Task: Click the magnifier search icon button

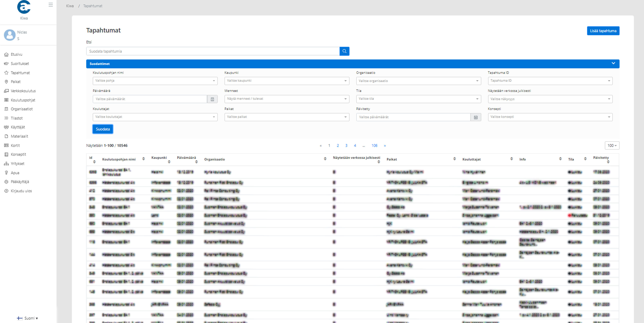Action: (344, 51)
